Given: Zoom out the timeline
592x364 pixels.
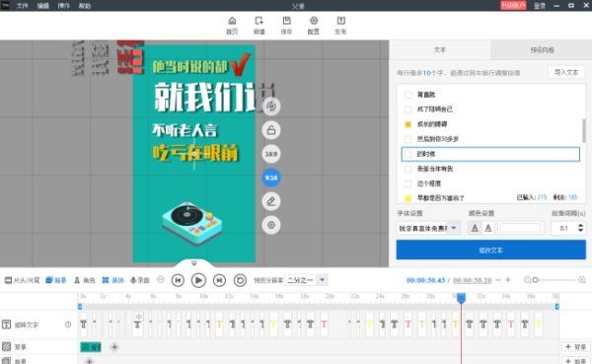Looking at the screenshot, I should pyautogui.click(x=527, y=280).
